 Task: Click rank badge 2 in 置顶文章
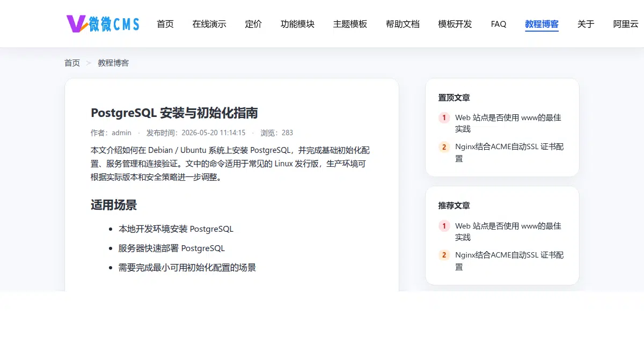pos(444,147)
